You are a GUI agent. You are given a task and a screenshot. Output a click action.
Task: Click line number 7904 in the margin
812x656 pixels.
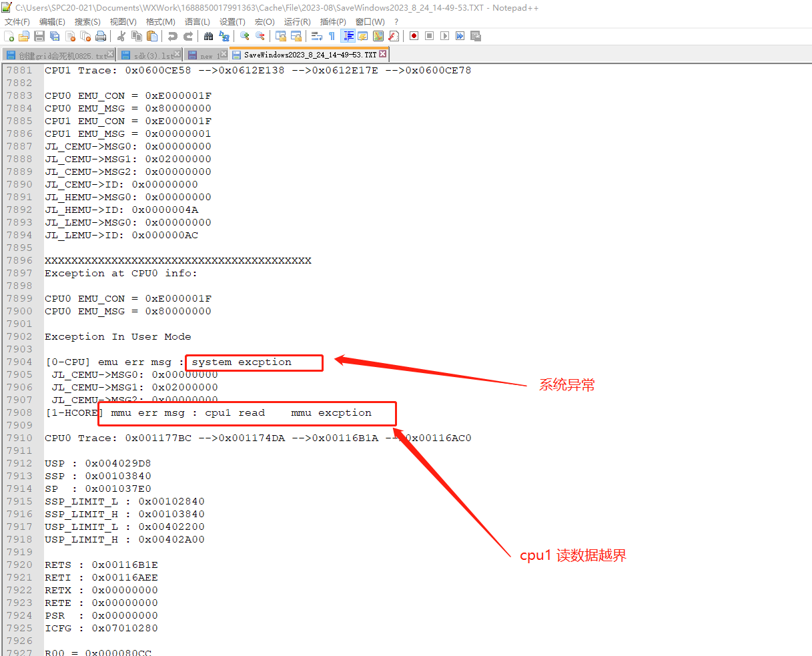(19, 362)
